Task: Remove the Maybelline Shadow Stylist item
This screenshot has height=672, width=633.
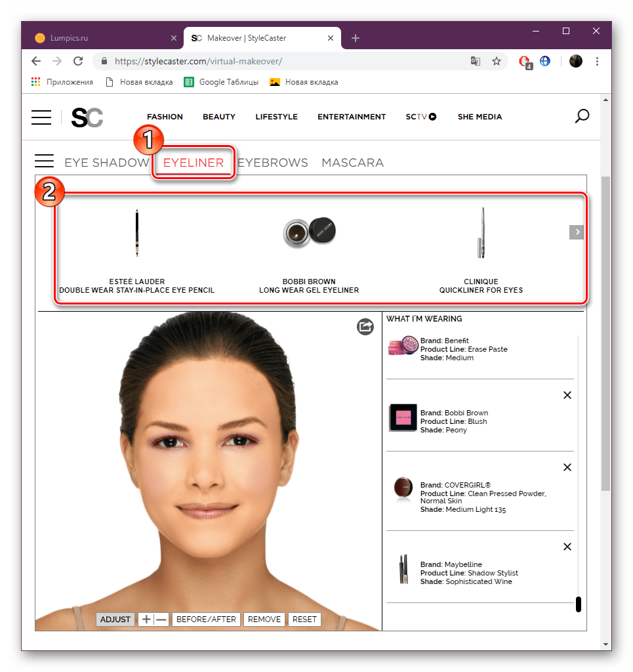Action: click(x=567, y=547)
